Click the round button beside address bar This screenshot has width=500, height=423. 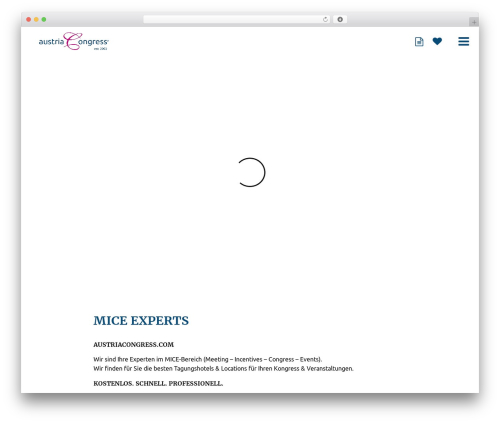tap(340, 20)
